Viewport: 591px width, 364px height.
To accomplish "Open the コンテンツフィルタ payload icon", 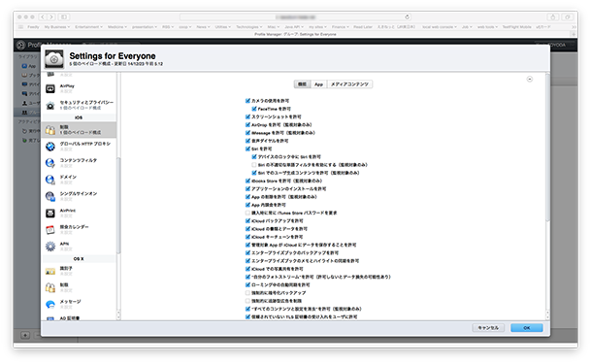I will (50, 163).
